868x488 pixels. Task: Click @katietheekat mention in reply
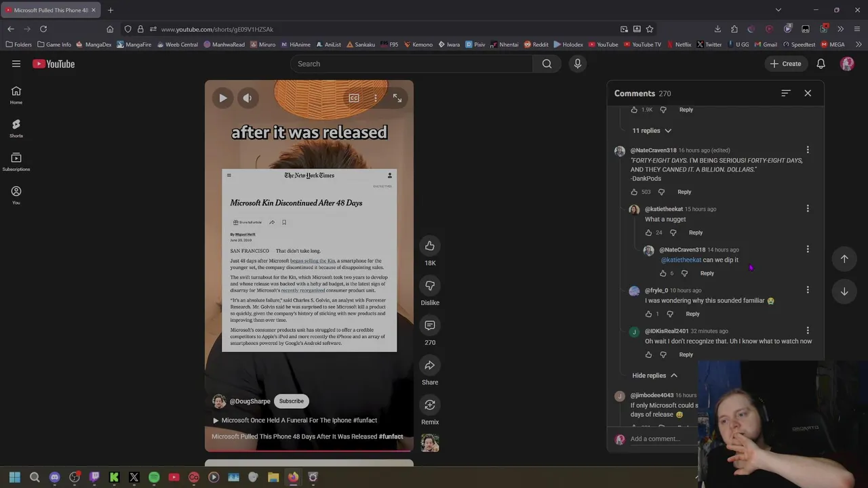[x=681, y=260]
